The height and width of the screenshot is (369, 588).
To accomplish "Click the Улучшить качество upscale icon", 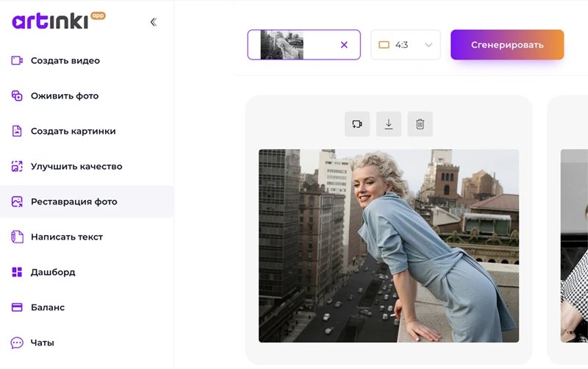I will click(x=17, y=166).
